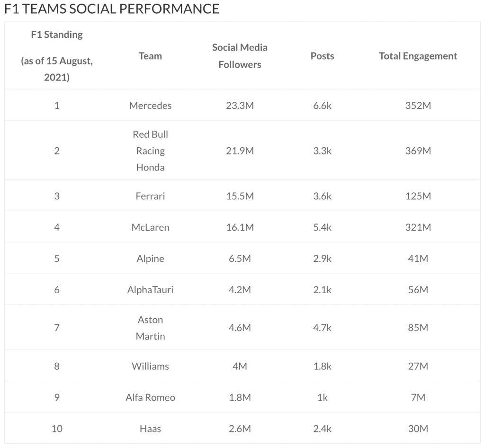Select the Haas team name
485x448 pixels.
[x=150, y=429]
